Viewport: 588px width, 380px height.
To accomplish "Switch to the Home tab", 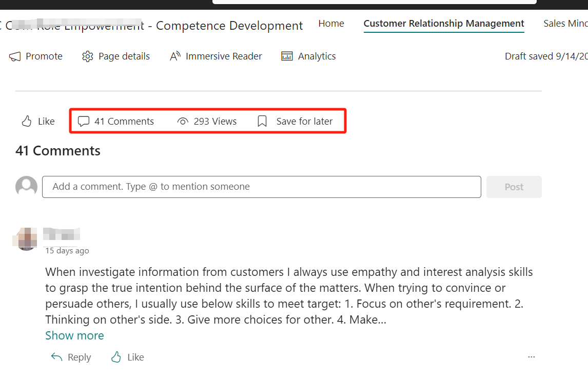I will (x=331, y=24).
